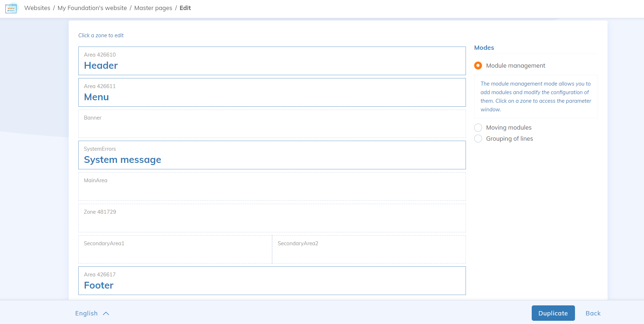Click the SecondaryArea1 zone
Viewport: 644px width, 324px height.
(175, 250)
